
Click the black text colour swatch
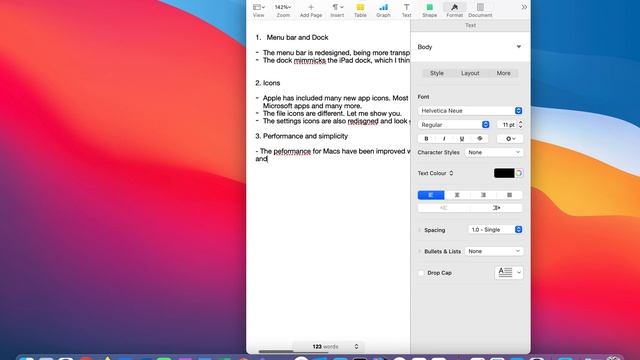click(x=504, y=173)
